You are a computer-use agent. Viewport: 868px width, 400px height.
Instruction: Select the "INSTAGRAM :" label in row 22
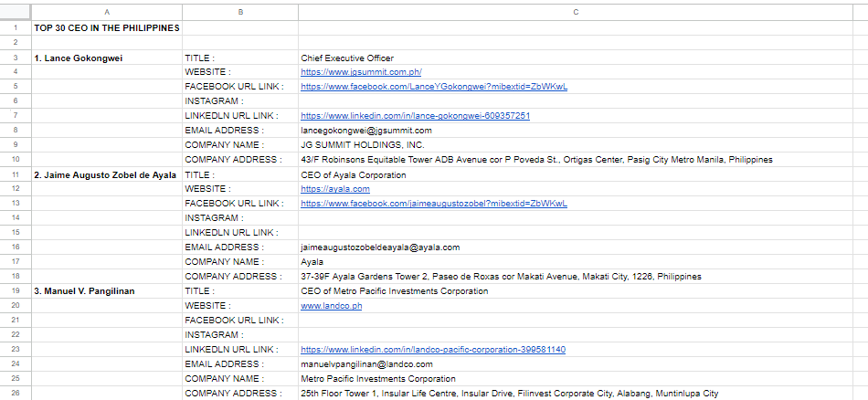[240, 335]
